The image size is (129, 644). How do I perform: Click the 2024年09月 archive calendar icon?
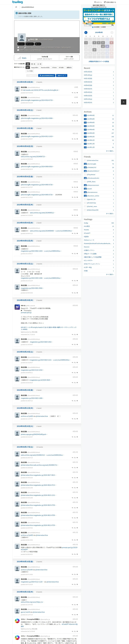85,115
